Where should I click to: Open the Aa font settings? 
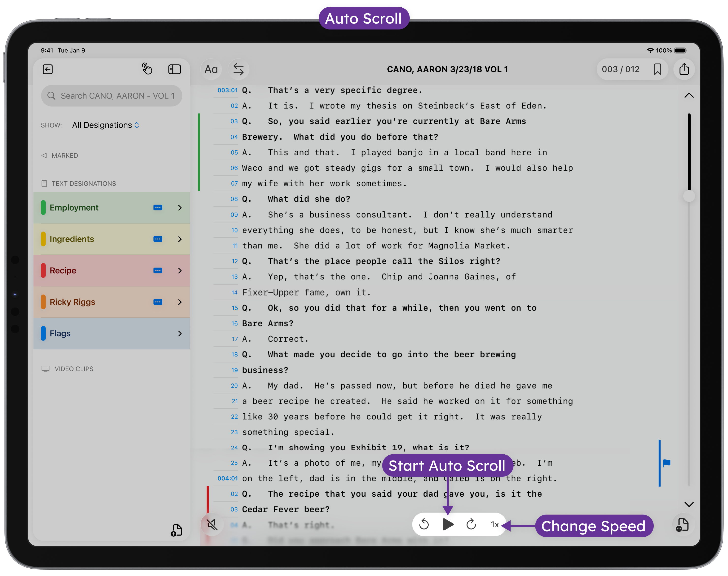(x=211, y=70)
